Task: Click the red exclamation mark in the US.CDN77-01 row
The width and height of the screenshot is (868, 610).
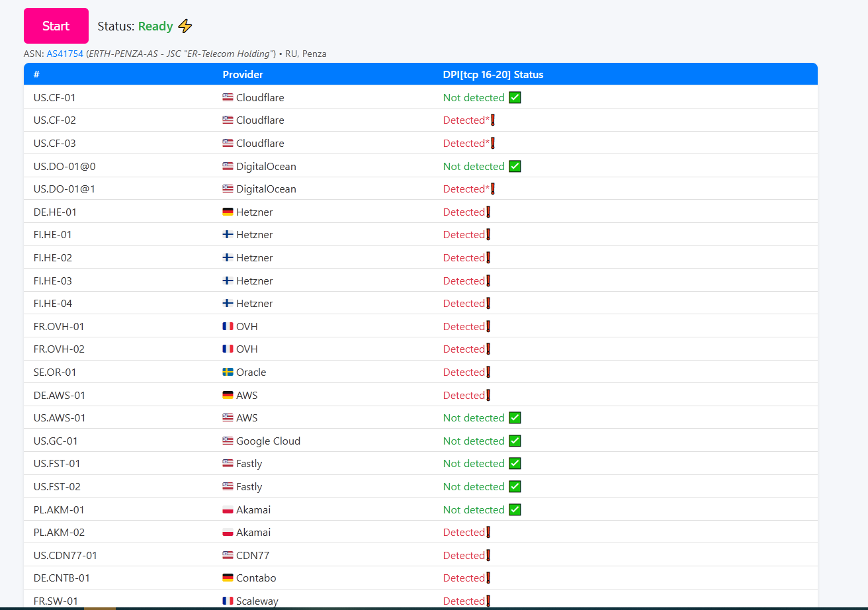Action: [x=488, y=555]
